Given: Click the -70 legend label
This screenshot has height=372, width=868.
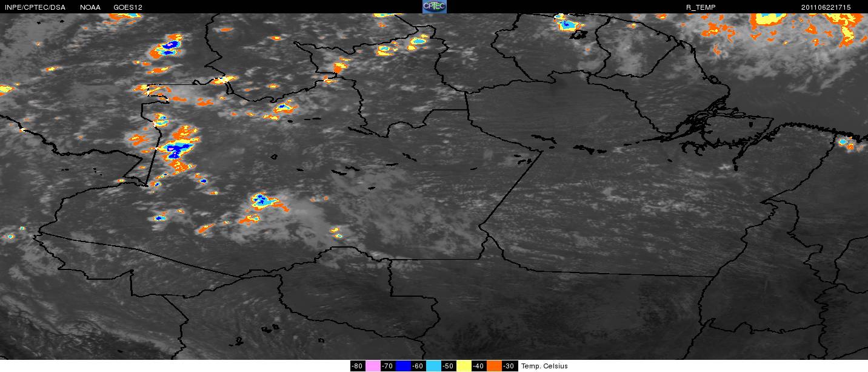Looking at the screenshot, I should pos(388,366).
